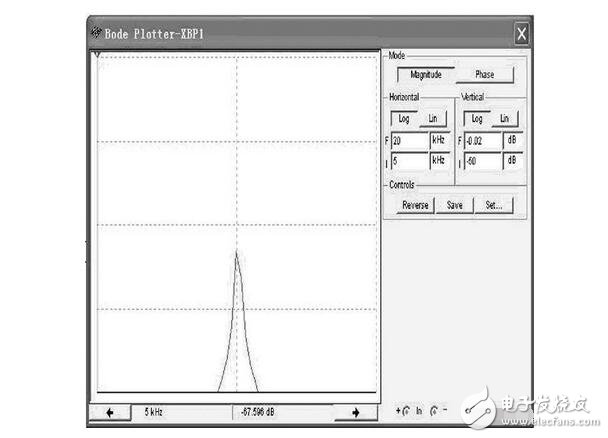Move cursor left with the left arrow button
Screen dimensions: 608x438
click(x=110, y=412)
